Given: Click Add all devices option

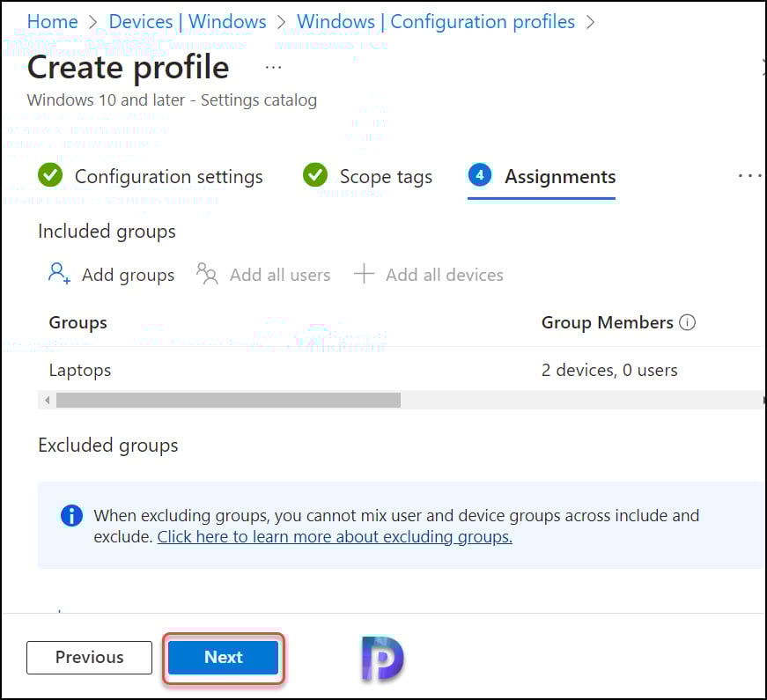Looking at the screenshot, I should tap(444, 275).
